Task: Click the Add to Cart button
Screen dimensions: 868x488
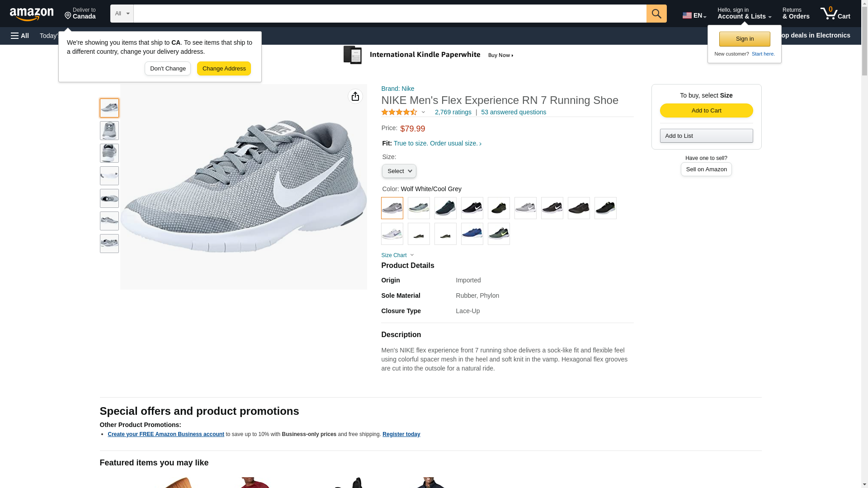Action: click(706, 111)
